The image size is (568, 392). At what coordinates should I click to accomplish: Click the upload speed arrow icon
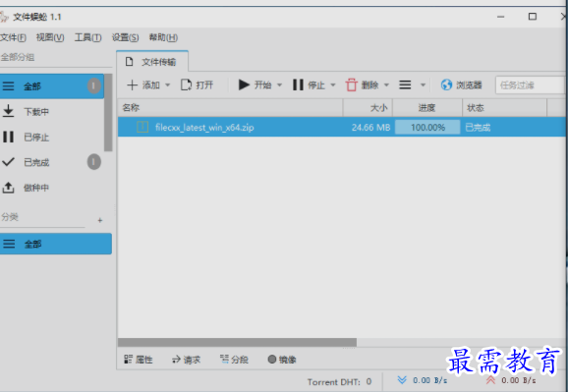pyautogui.click(x=490, y=380)
